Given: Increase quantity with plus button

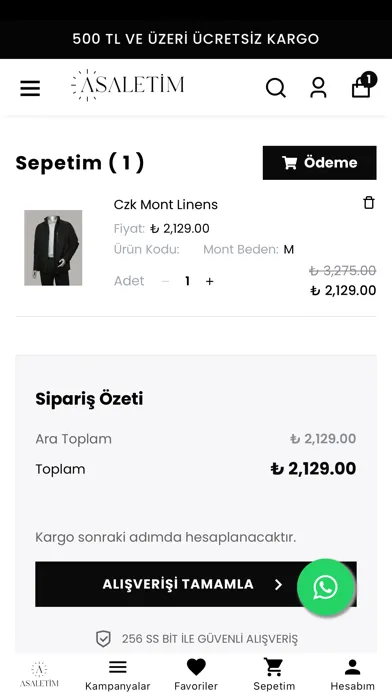Looking at the screenshot, I should point(210,281).
